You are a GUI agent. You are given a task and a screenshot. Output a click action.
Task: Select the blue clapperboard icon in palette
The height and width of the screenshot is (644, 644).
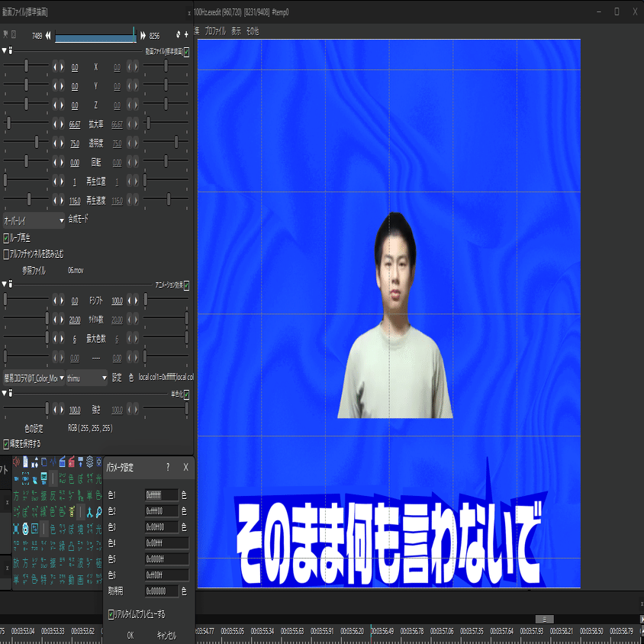click(62, 462)
